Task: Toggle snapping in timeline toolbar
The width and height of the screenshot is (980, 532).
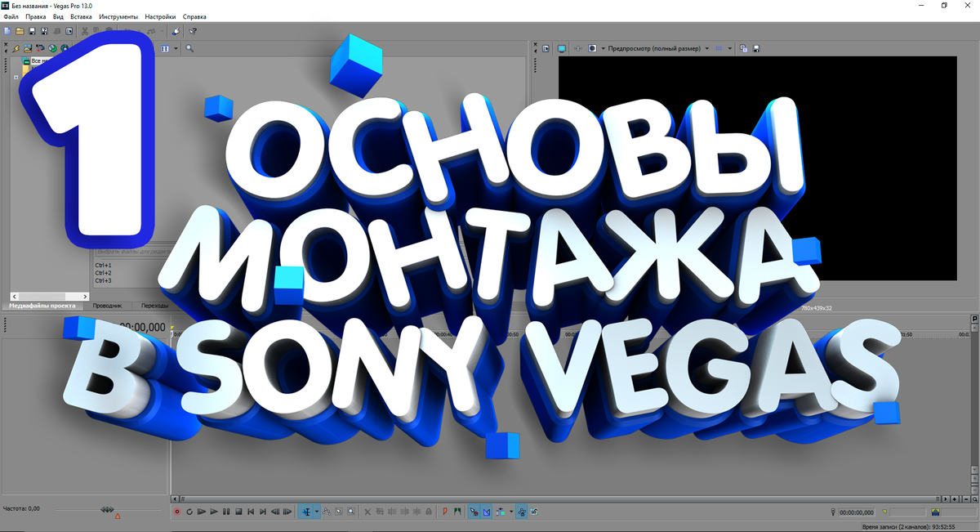Action: [x=474, y=512]
